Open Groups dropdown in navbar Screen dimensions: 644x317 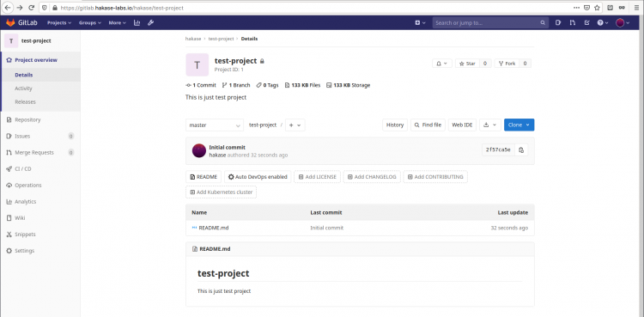pos(90,23)
